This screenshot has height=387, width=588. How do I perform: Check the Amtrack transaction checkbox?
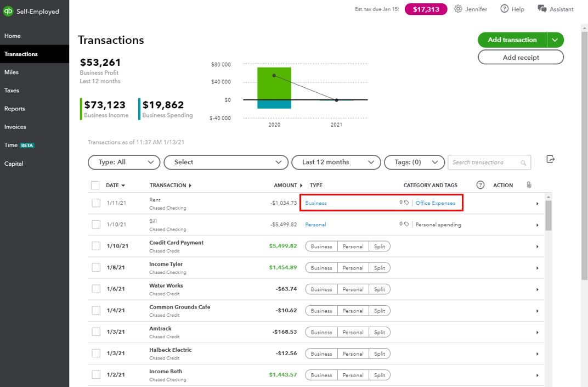pos(96,332)
